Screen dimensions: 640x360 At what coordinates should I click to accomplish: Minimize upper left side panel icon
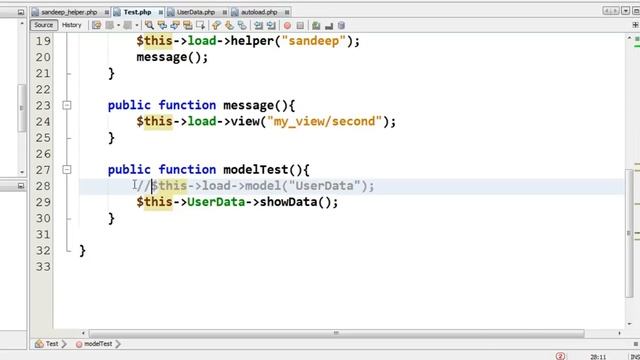21,12
